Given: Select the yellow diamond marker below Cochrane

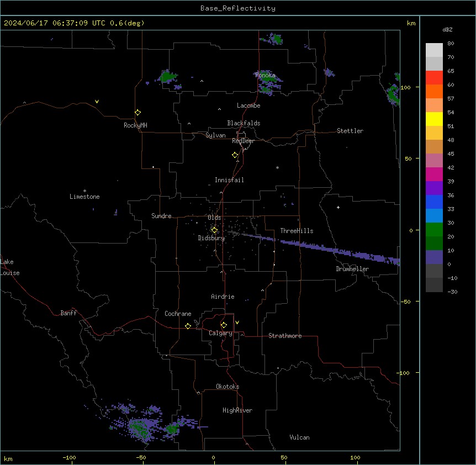Looking at the screenshot, I should coord(188,326).
